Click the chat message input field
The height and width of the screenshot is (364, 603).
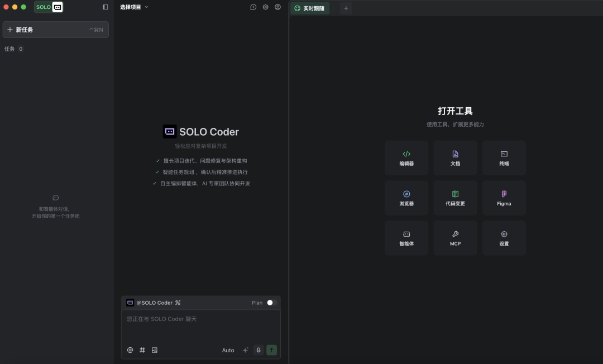(201, 326)
